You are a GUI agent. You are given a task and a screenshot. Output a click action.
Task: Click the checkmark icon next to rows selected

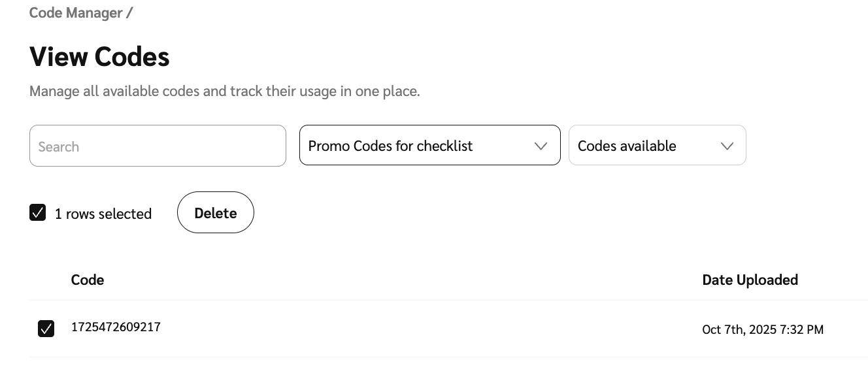[x=38, y=213]
